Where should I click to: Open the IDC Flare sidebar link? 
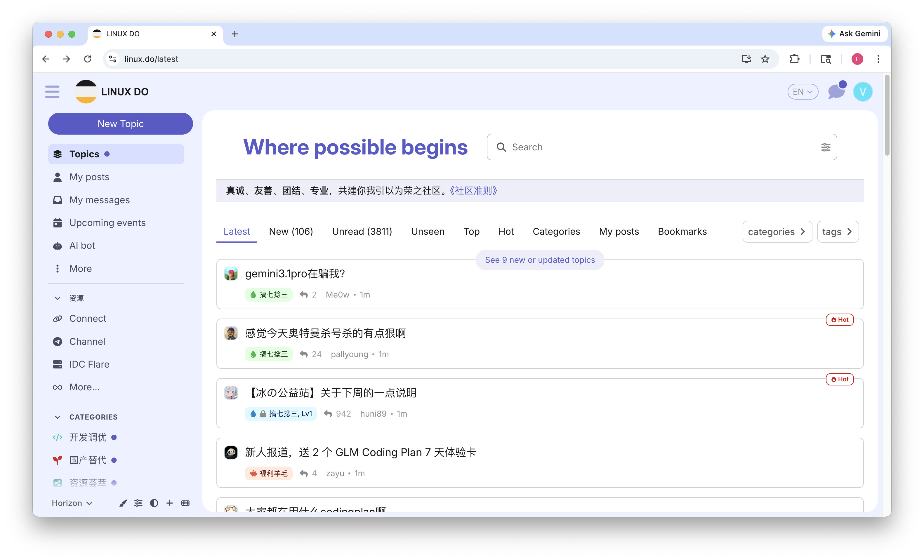coord(116,364)
